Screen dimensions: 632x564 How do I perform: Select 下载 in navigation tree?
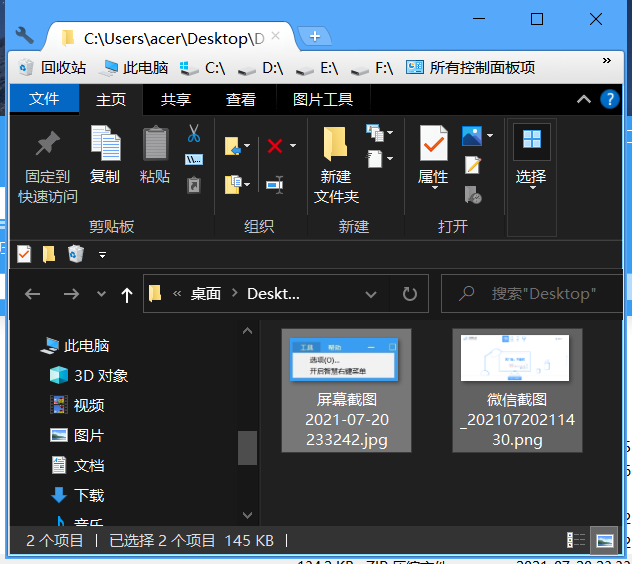(x=77, y=495)
